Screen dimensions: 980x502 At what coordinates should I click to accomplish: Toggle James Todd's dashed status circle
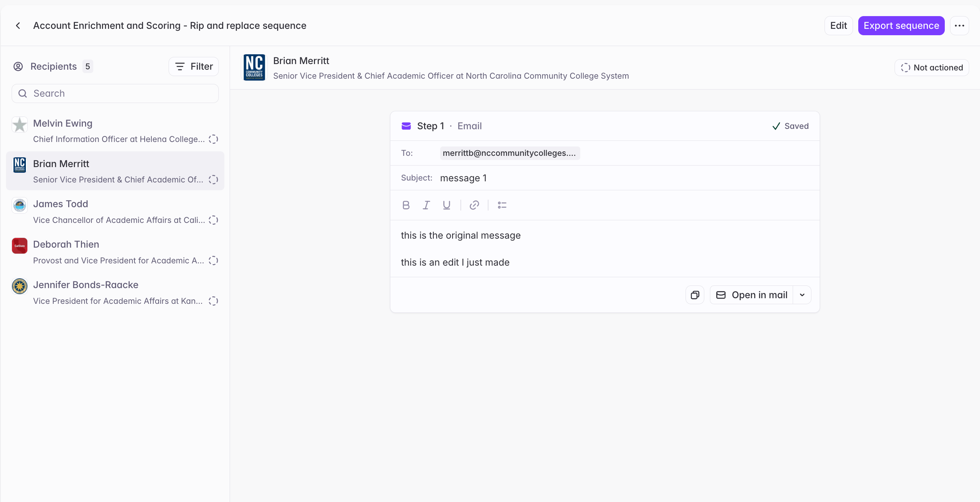coord(213,220)
